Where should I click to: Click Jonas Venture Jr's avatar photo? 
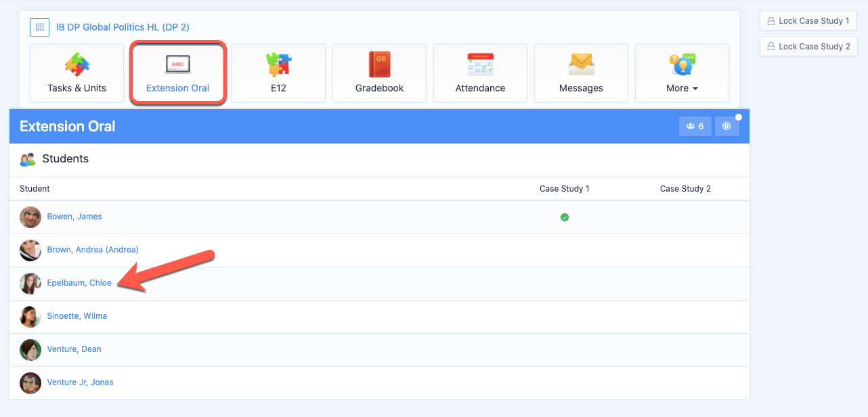(x=30, y=383)
